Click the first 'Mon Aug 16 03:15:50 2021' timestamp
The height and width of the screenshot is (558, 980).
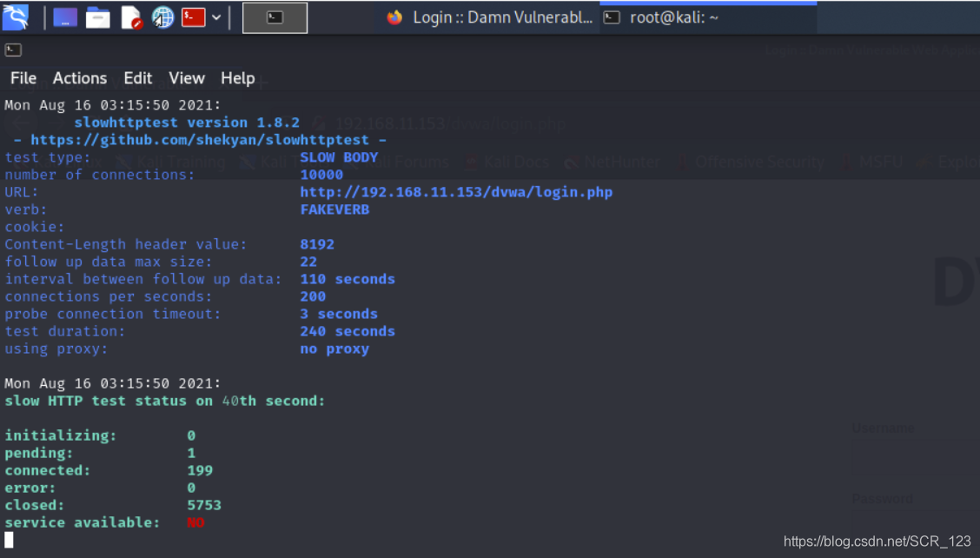point(112,105)
